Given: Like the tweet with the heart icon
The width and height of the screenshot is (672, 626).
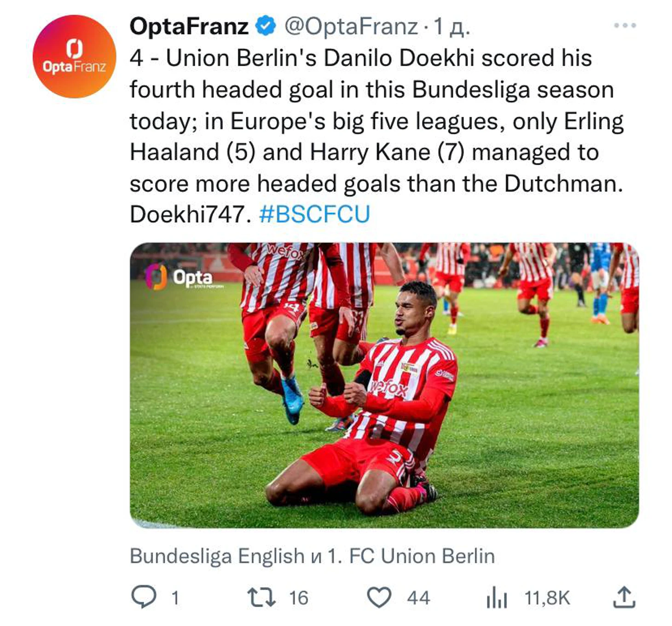Looking at the screenshot, I should point(379,597).
